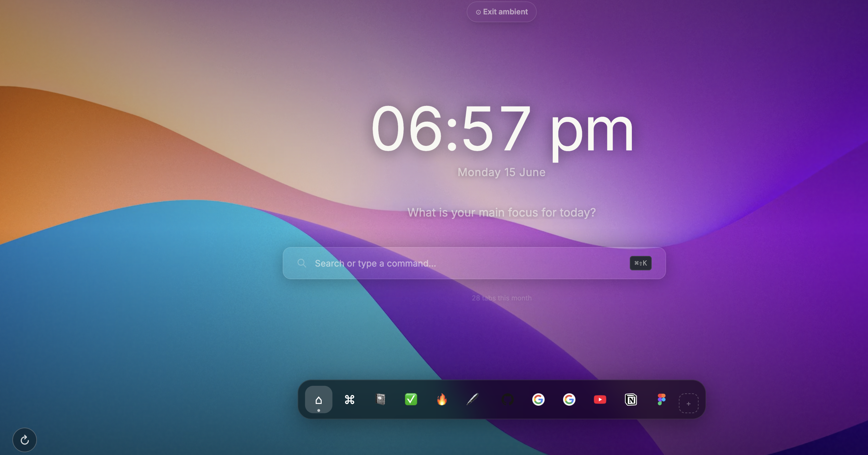Screen dimensions: 868x455
Task: Click the fire emoji icon in dock
Action: (442, 399)
